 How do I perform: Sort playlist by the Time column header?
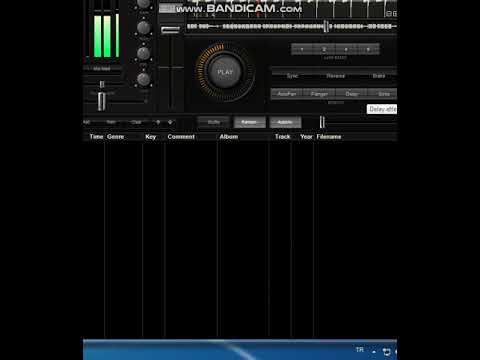[96, 137]
